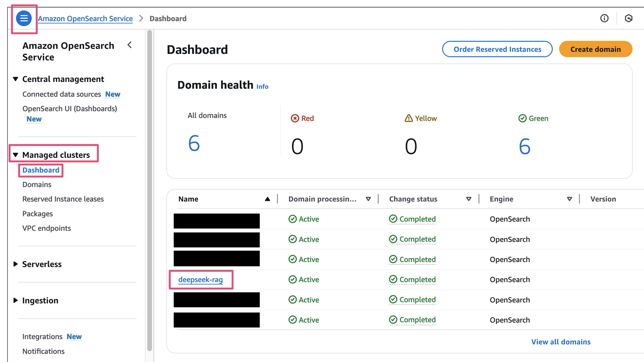Image resolution: width=644 pixels, height=362 pixels.
Task: Click the Name column sort arrow
Action: [x=268, y=199]
